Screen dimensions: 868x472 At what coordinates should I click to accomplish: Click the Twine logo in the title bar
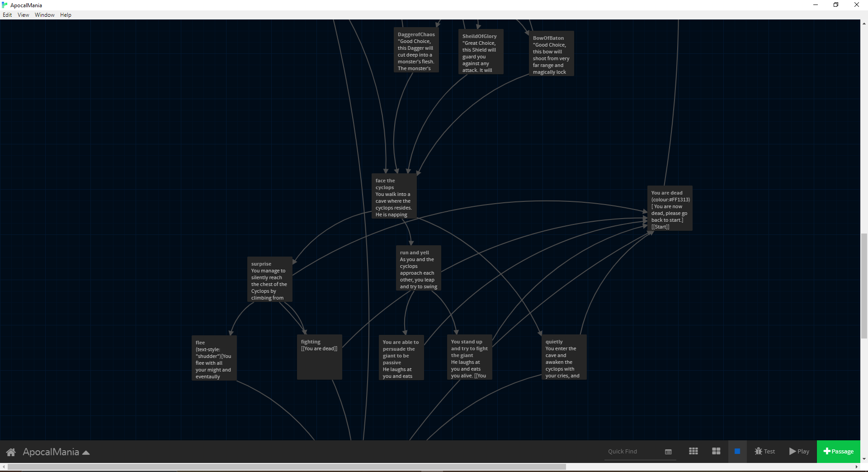coord(5,5)
